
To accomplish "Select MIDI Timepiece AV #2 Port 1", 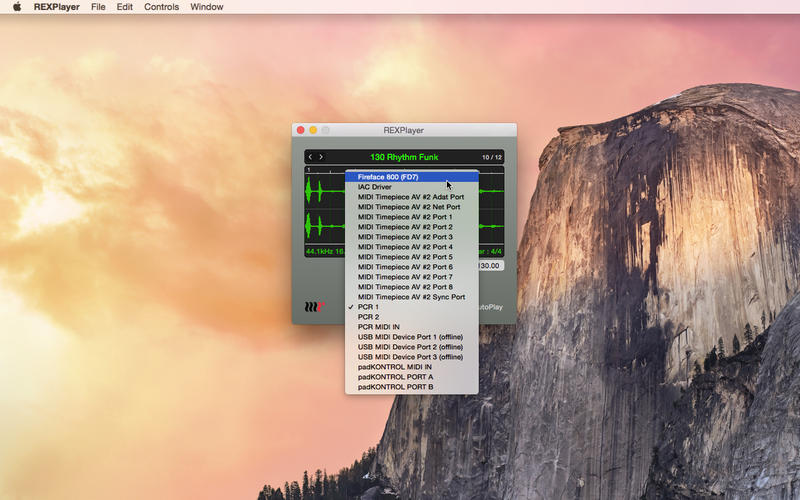I will point(412,217).
